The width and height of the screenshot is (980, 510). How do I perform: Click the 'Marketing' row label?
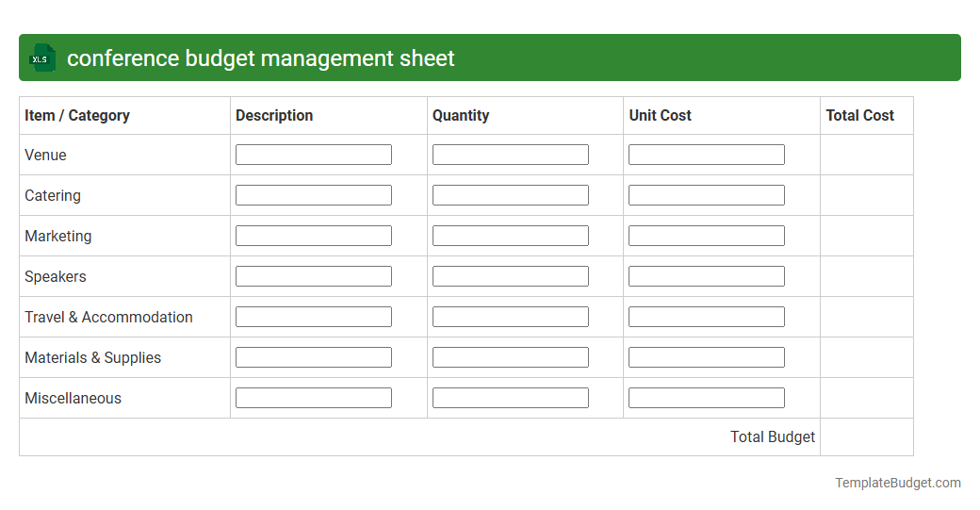click(58, 237)
